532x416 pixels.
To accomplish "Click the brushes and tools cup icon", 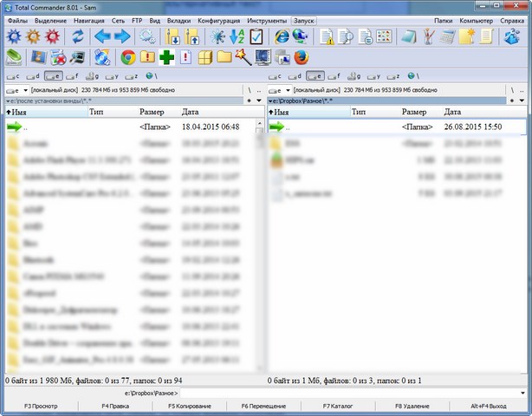I will tap(428, 36).
